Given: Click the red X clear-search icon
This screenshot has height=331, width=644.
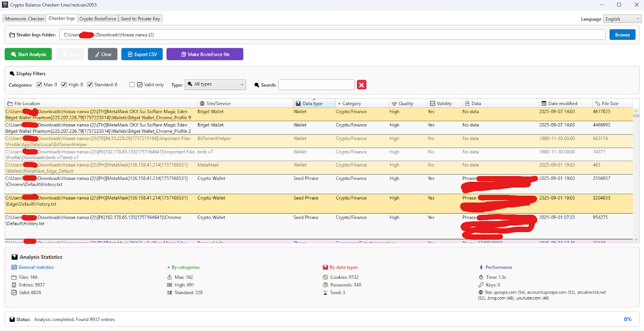Looking at the screenshot, I should pos(361,85).
